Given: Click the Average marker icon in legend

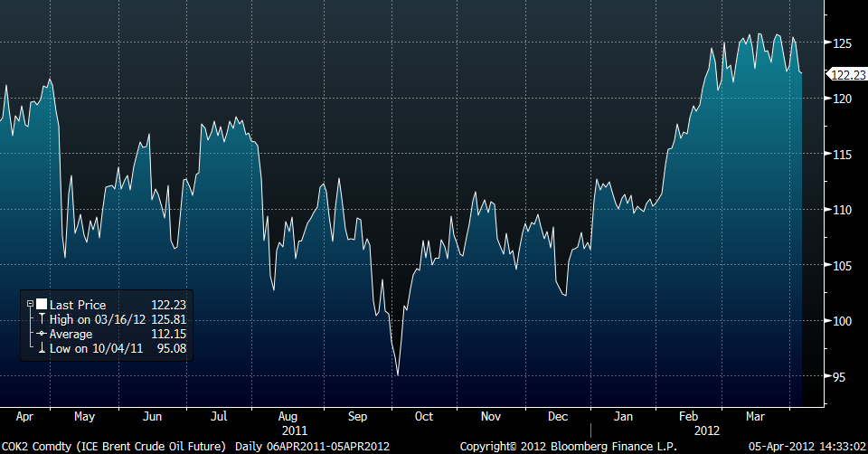Looking at the screenshot, I should point(42,334).
